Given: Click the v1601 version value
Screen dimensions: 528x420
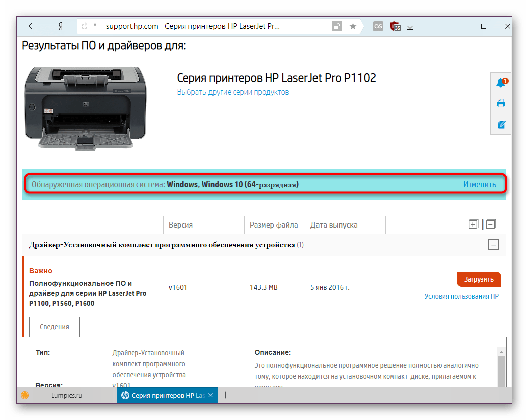Looking at the screenshot, I should 178,287.
